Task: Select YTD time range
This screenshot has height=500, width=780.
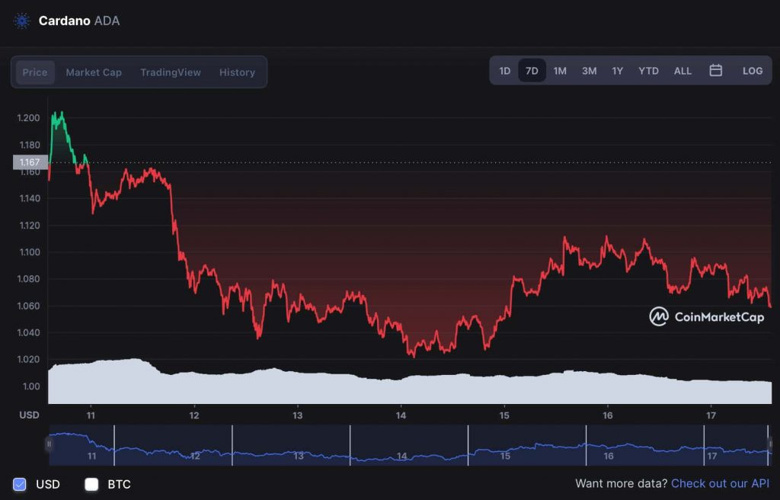Action: pyautogui.click(x=648, y=71)
